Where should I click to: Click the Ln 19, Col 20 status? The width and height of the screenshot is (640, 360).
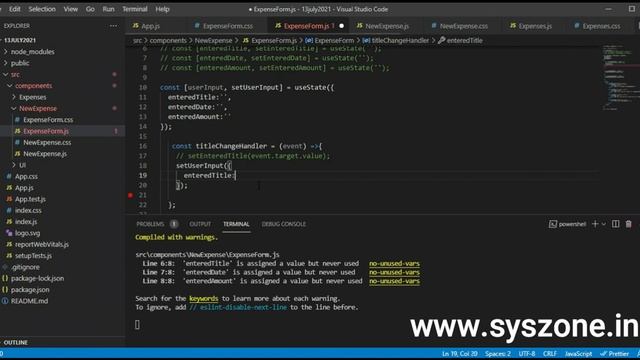coord(460,354)
